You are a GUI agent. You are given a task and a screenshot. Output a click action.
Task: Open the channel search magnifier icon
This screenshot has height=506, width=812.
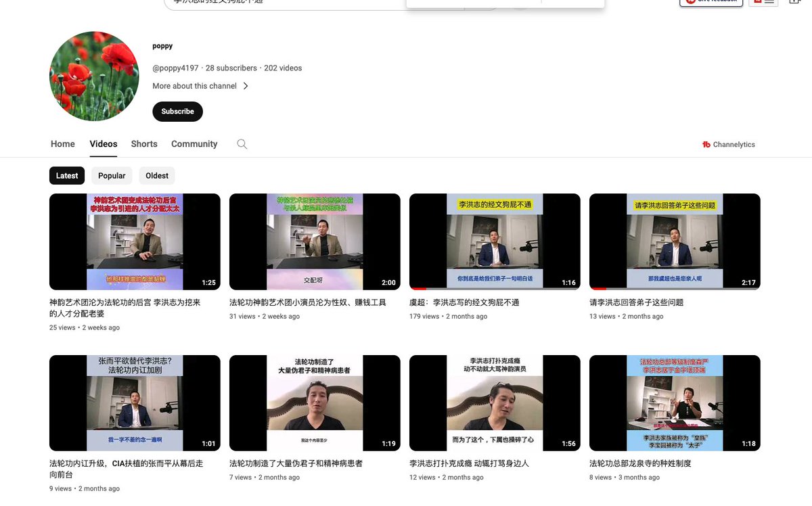click(x=242, y=144)
